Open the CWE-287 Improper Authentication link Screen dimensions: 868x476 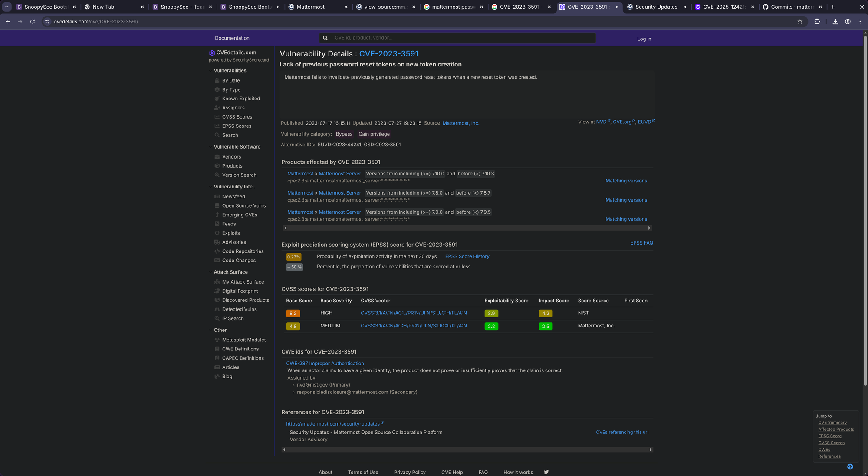(325, 364)
